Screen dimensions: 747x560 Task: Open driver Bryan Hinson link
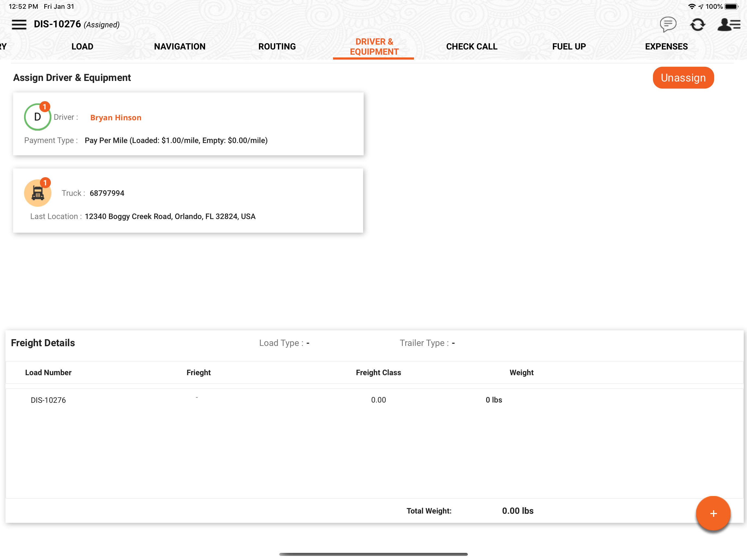[115, 118]
